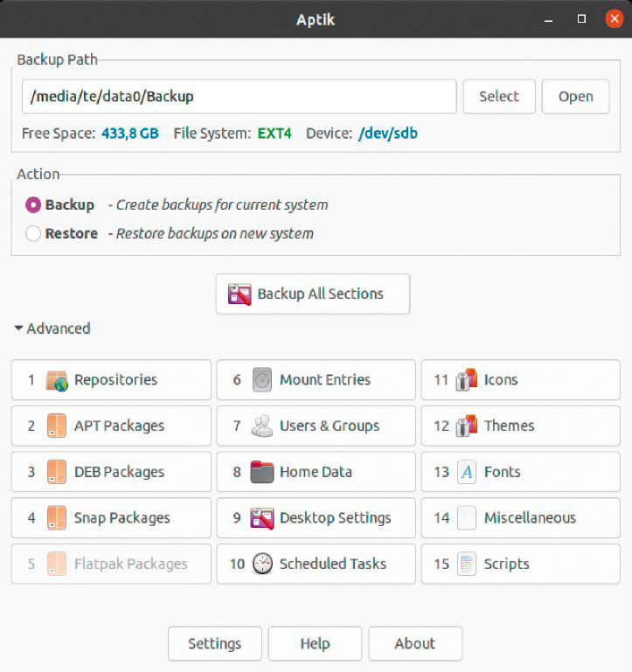The width and height of the screenshot is (632, 672).
Task: Click the Themes section icon
Action: [x=467, y=426]
